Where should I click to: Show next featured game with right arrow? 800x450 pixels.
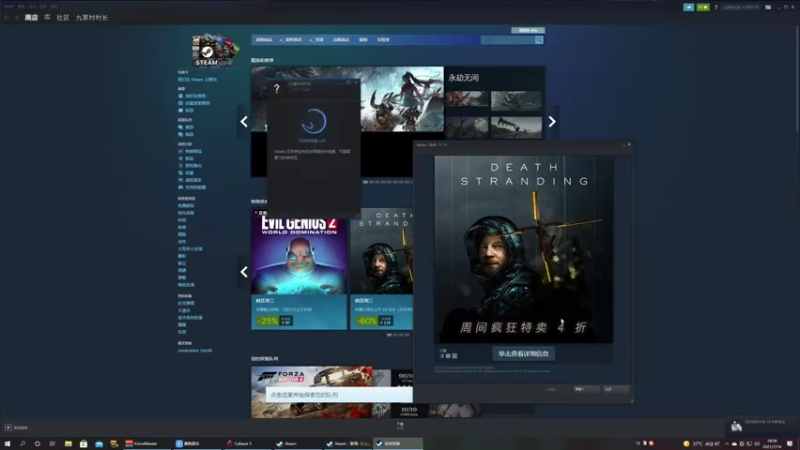tap(552, 121)
